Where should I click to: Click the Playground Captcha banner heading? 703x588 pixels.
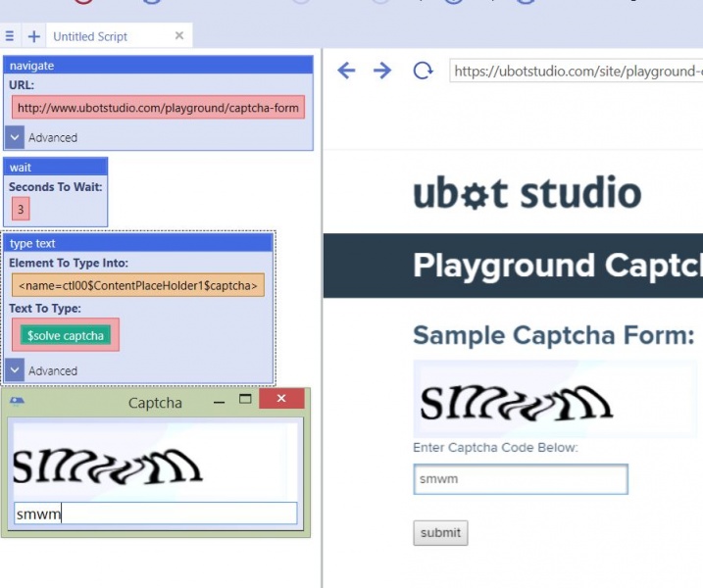click(558, 266)
